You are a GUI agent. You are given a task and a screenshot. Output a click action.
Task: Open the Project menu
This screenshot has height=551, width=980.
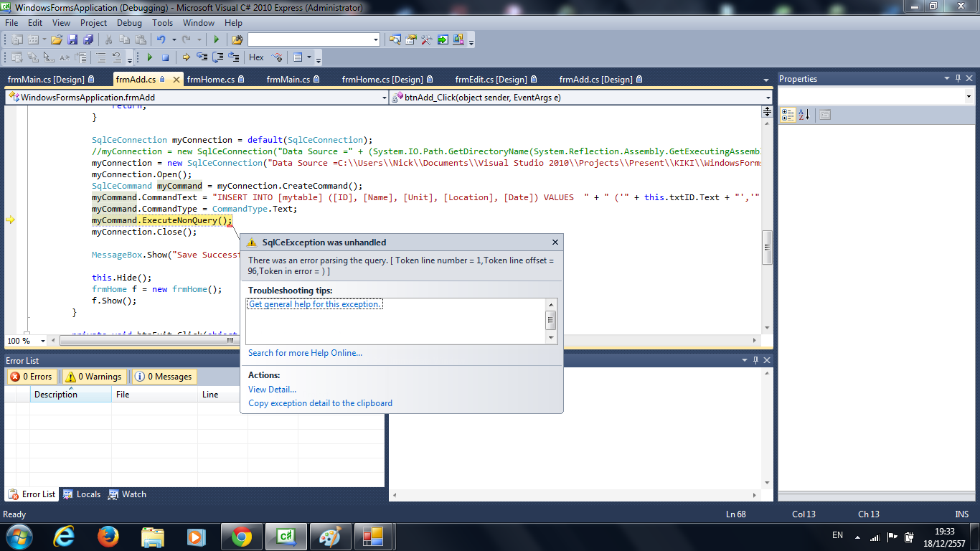[93, 23]
